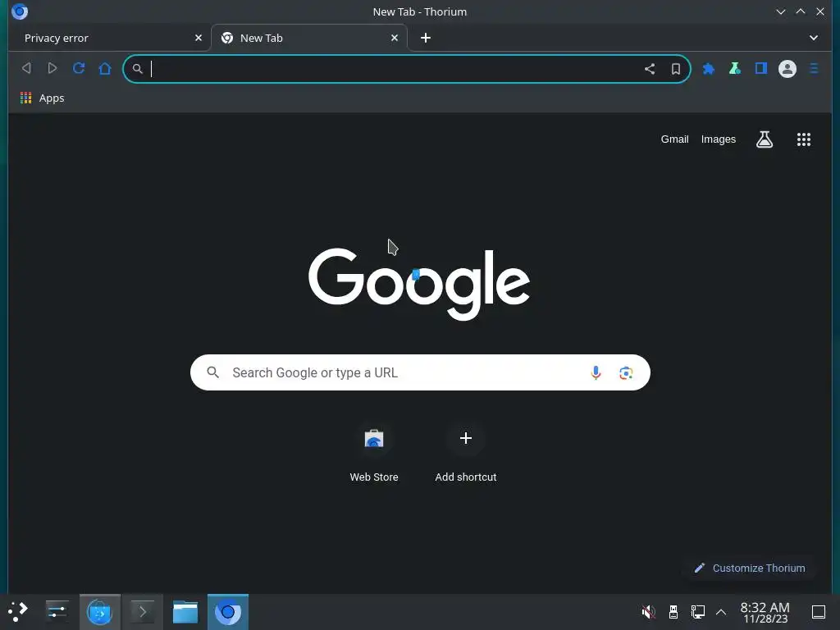Open the Thorium main menu

click(814, 69)
